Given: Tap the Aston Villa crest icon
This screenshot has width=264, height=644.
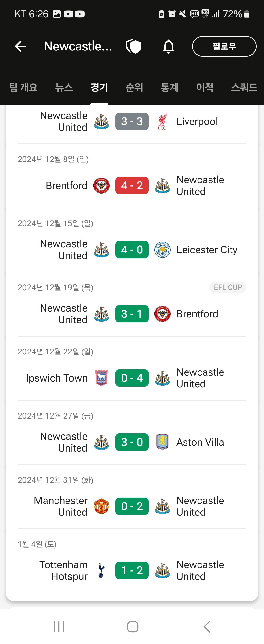Looking at the screenshot, I should pos(162,442).
